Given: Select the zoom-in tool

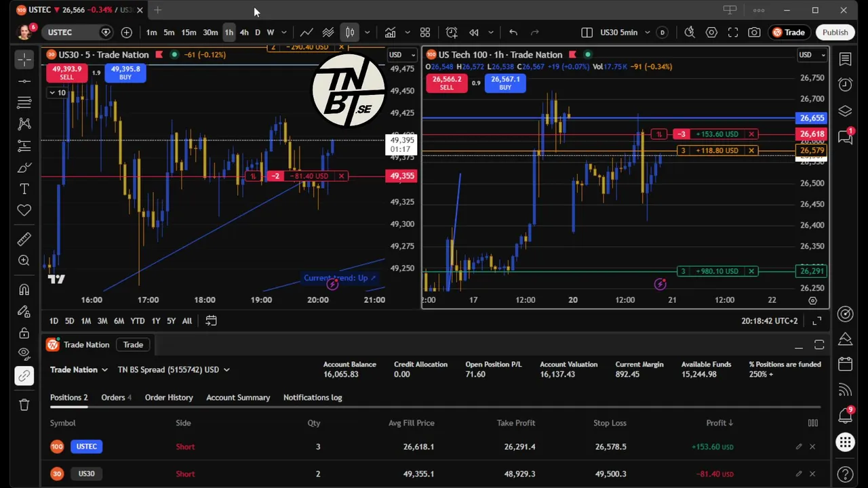Looking at the screenshot, I should point(24,260).
